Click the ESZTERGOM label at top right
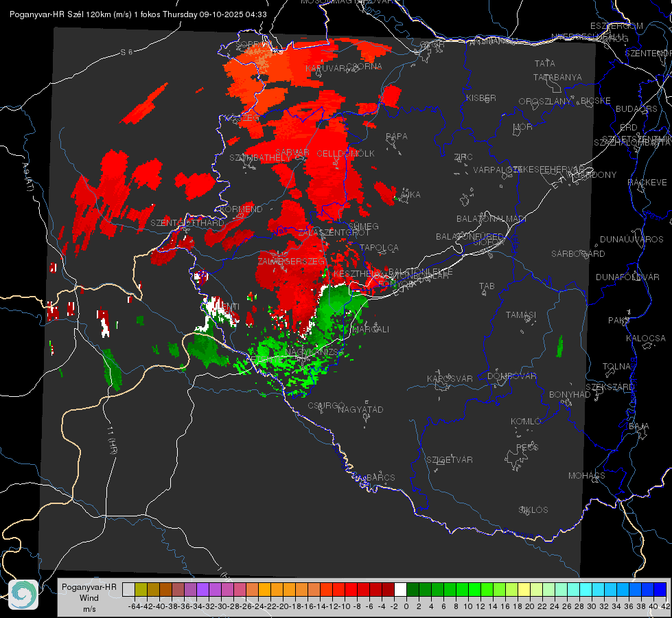672x618 pixels. coord(616,26)
